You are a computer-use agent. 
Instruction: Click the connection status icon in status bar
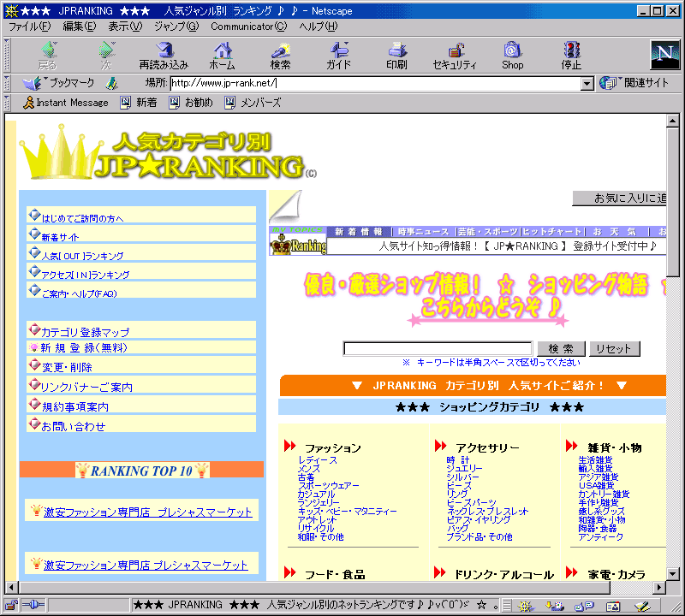(x=33, y=605)
